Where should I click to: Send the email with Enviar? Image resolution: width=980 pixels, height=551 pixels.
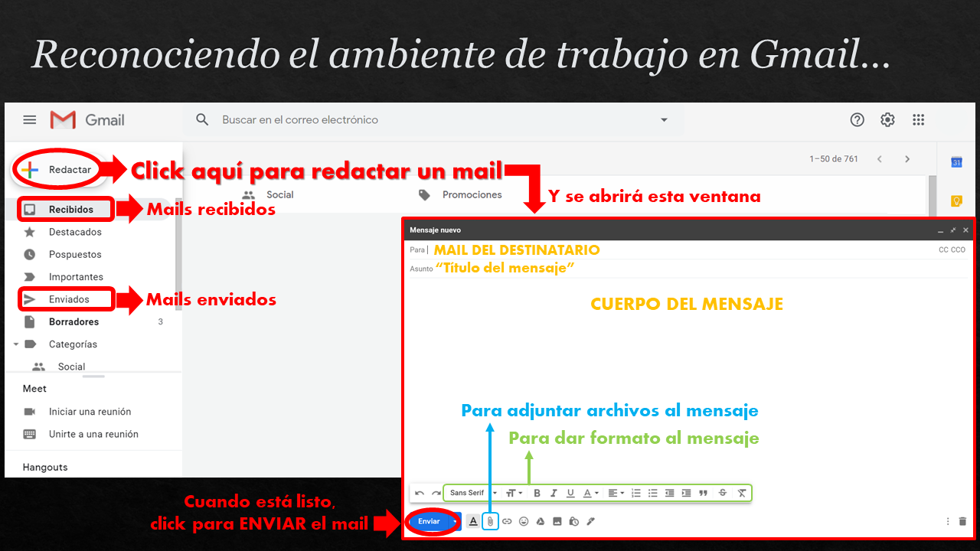(429, 521)
